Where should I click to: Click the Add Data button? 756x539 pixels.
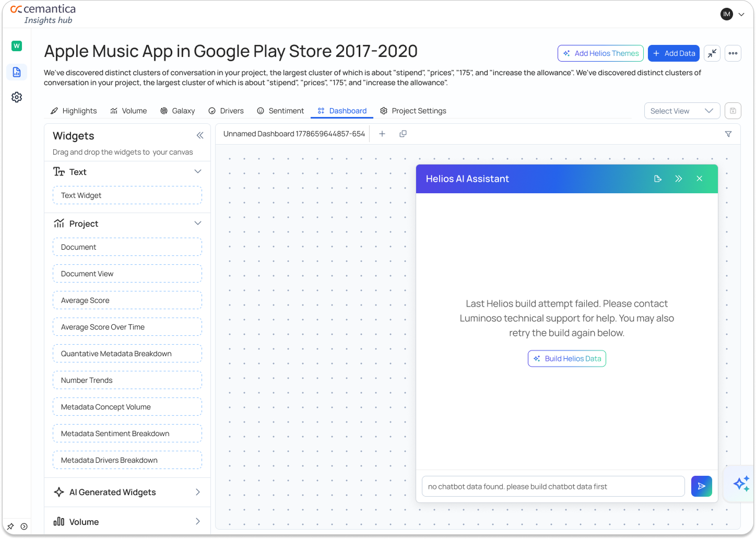pos(674,53)
